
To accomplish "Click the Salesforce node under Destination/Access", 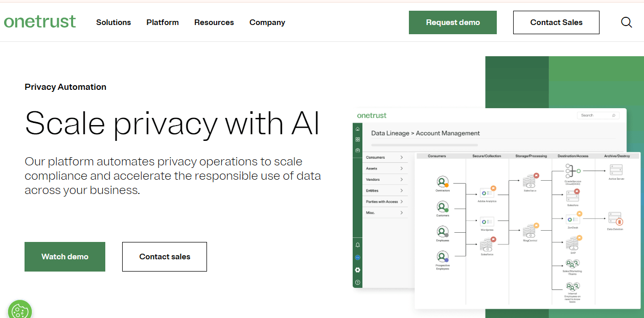I will (x=573, y=196).
